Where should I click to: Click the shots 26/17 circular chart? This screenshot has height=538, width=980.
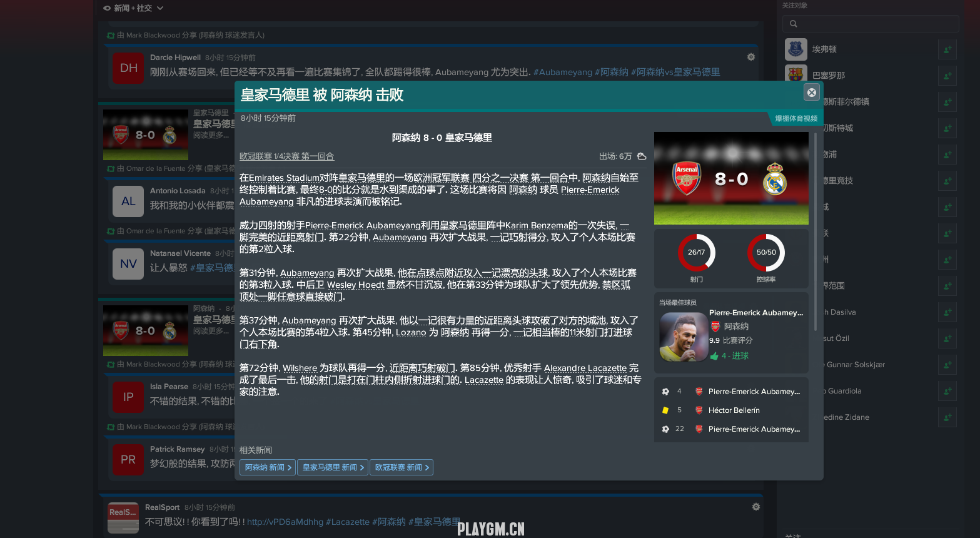(696, 253)
